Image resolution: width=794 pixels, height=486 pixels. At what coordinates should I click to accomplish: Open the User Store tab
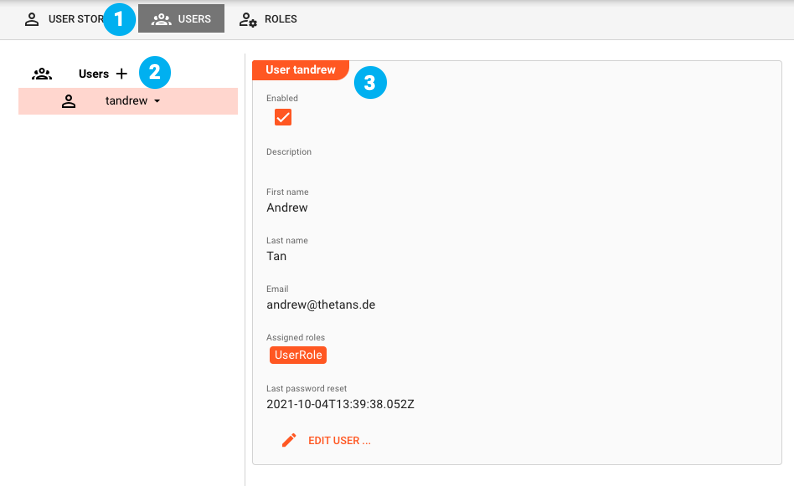(75, 19)
